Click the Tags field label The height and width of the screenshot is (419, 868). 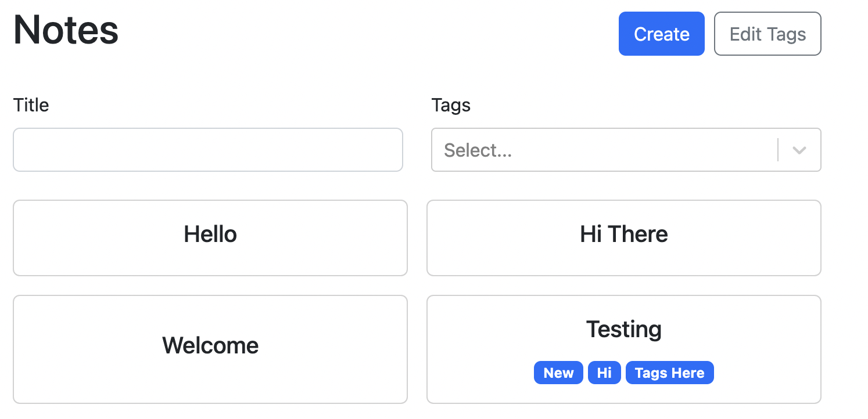[451, 105]
